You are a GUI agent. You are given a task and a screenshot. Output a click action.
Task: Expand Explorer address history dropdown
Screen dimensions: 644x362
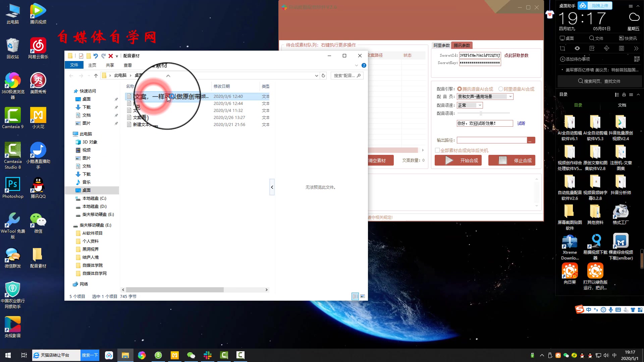(x=316, y=76)
